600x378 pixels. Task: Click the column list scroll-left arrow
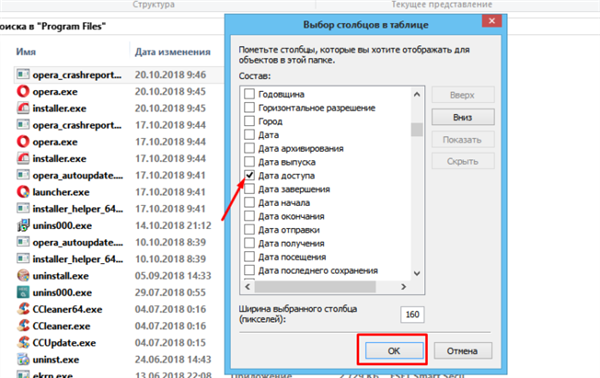point(248,287)
